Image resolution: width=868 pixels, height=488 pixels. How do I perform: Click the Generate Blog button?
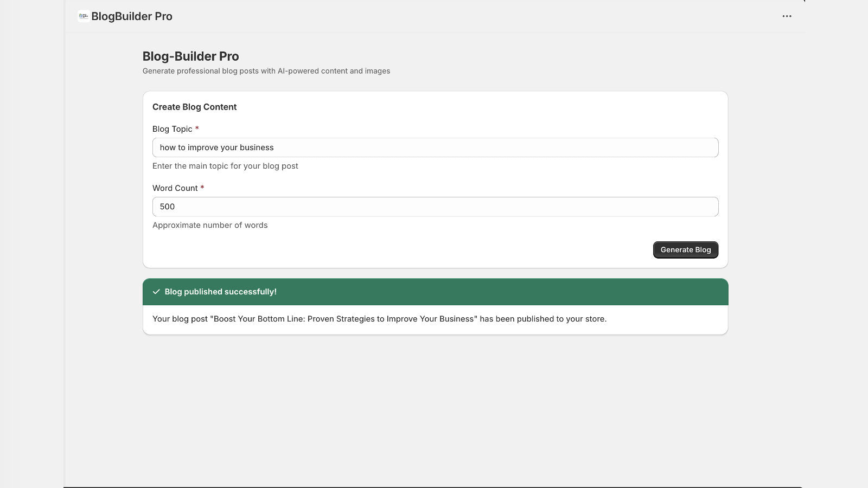coord(685,250)
